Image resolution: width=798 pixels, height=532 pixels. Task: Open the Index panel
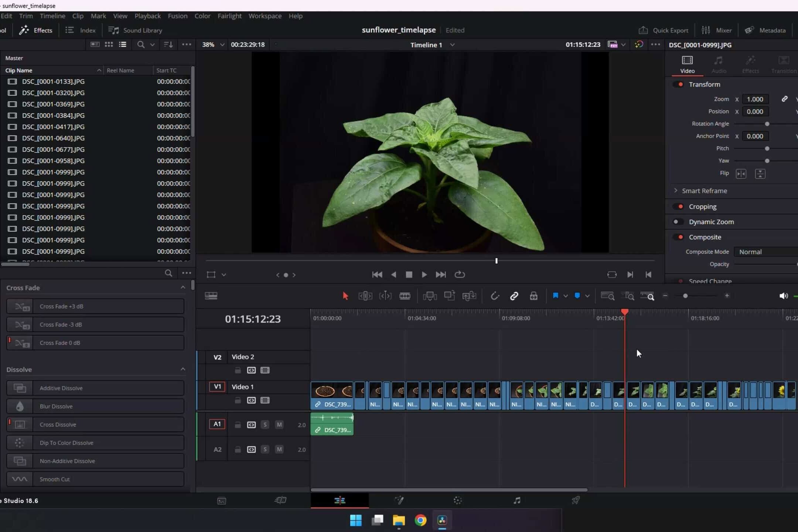(80, 30)
